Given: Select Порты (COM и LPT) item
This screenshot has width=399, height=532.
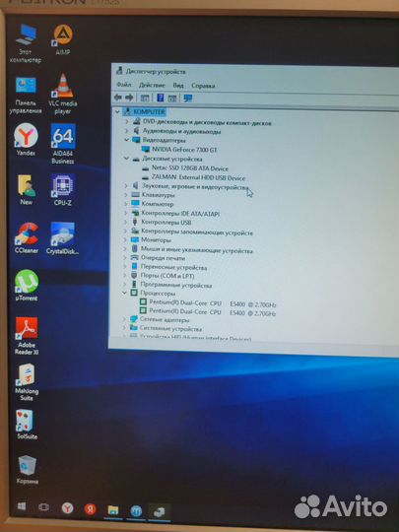Looking at the screenshot, I should (x=167, y=276).
